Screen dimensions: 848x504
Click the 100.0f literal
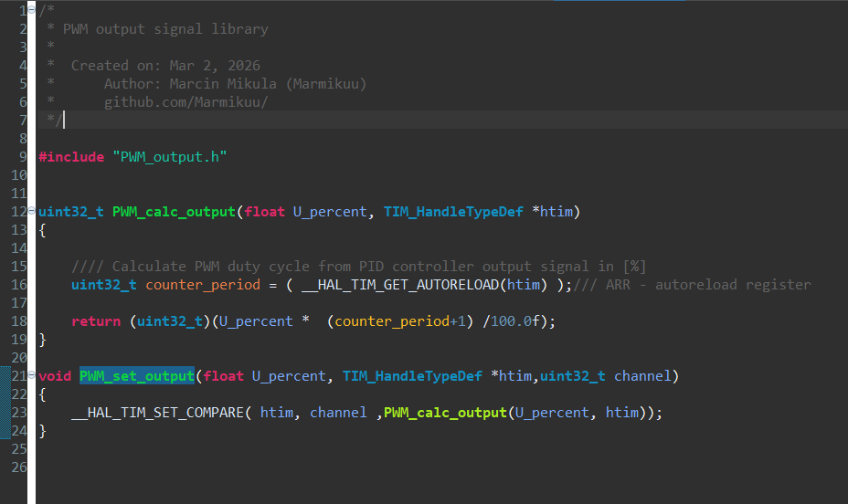tap(515, 321)
